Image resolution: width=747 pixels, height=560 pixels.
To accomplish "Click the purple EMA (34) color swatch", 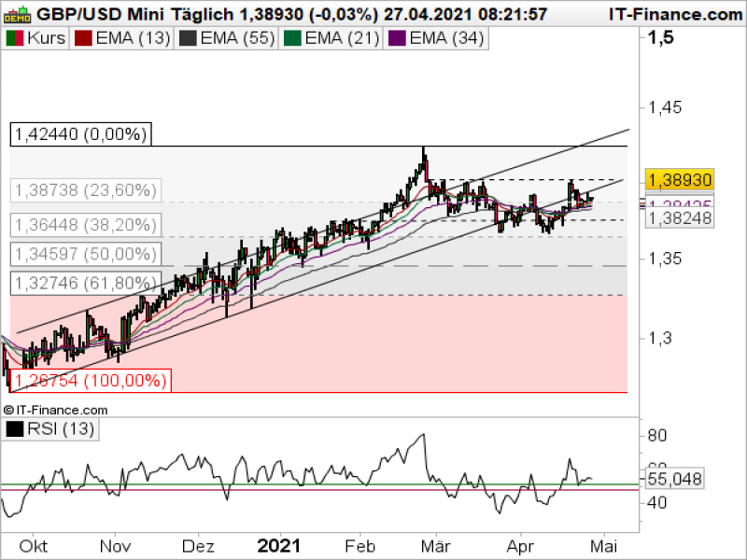I will click(397, 38).
